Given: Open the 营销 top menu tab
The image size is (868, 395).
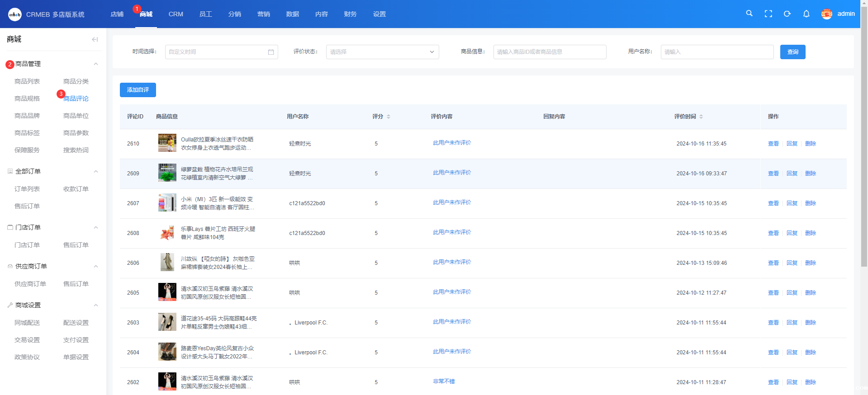Looking at the screenshot, I should pos(263,14).
